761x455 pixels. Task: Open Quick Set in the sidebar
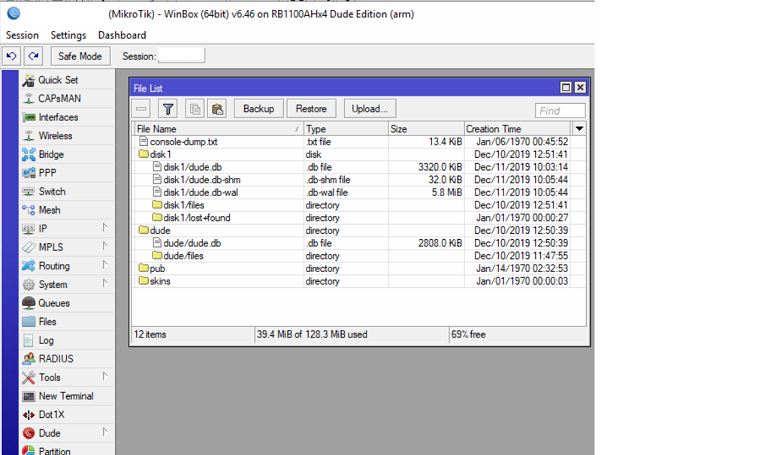tap(66, 80)
